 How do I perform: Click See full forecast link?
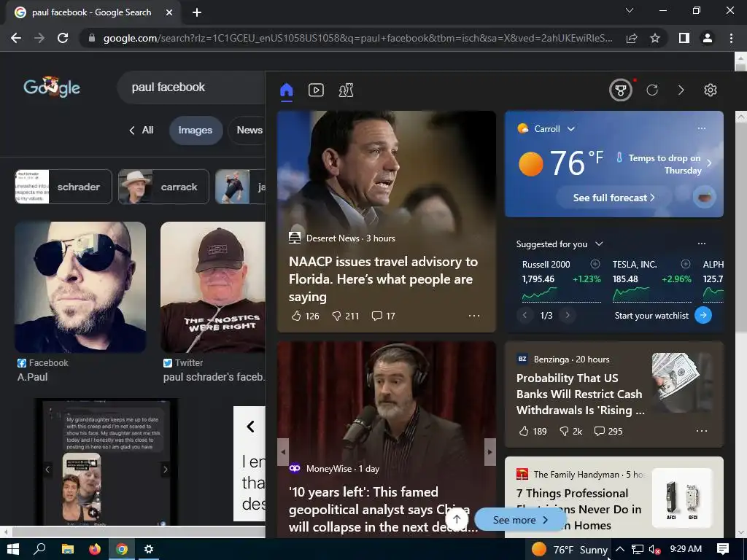coord(614,198)
